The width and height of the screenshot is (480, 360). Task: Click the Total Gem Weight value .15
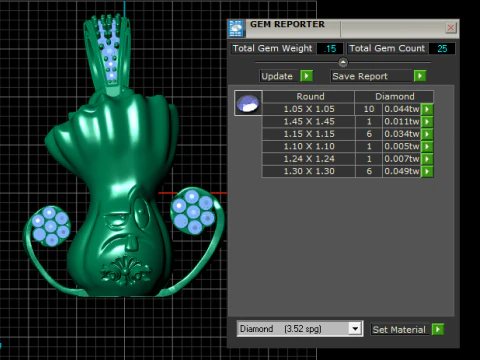[330, 49]
